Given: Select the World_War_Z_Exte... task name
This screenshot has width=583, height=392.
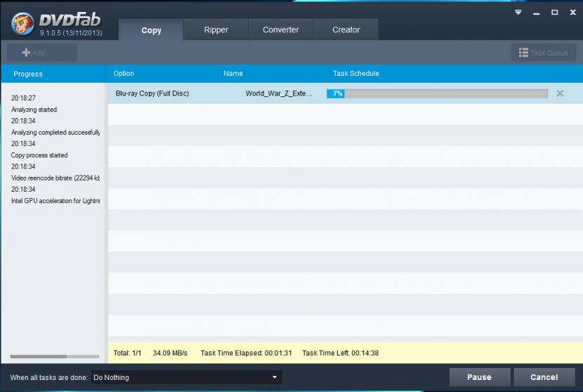Looking at the screenshot, I should point(278,93).
